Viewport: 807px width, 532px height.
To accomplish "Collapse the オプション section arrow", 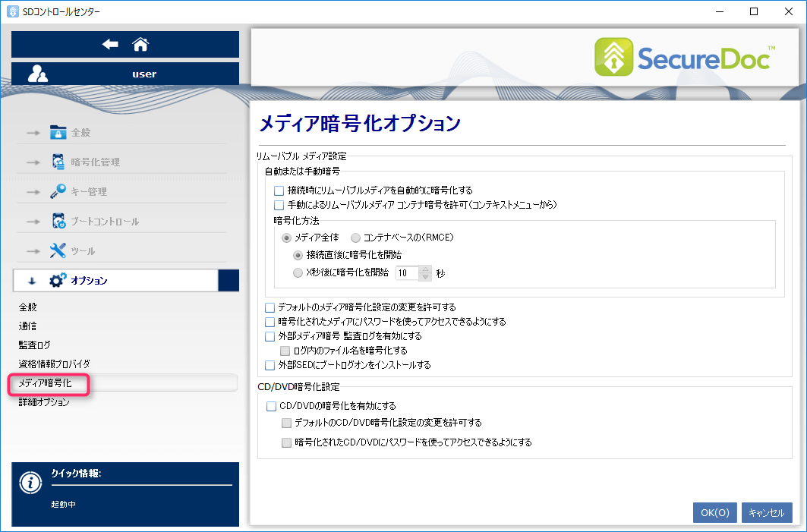I will click(x=32, y=281).
